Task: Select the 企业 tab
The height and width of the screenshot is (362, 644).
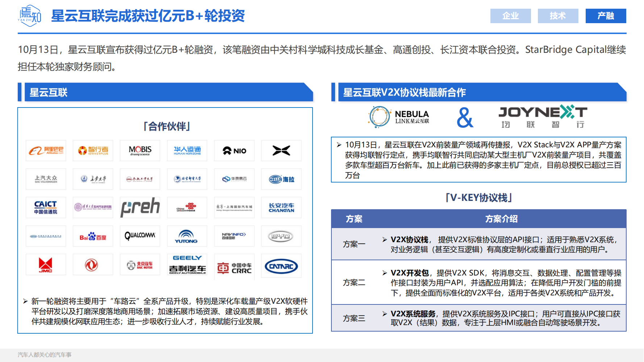Action: [x=510, y=16]
